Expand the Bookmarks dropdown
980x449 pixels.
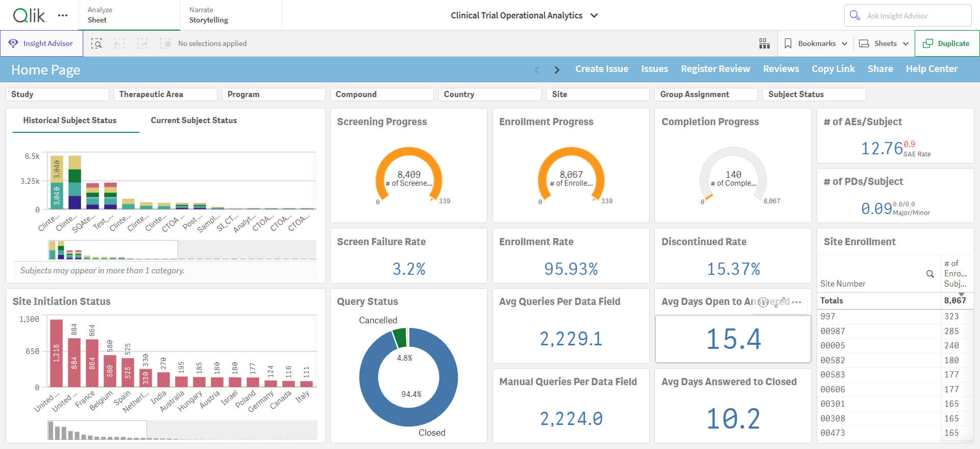click(x=816, y=43)
